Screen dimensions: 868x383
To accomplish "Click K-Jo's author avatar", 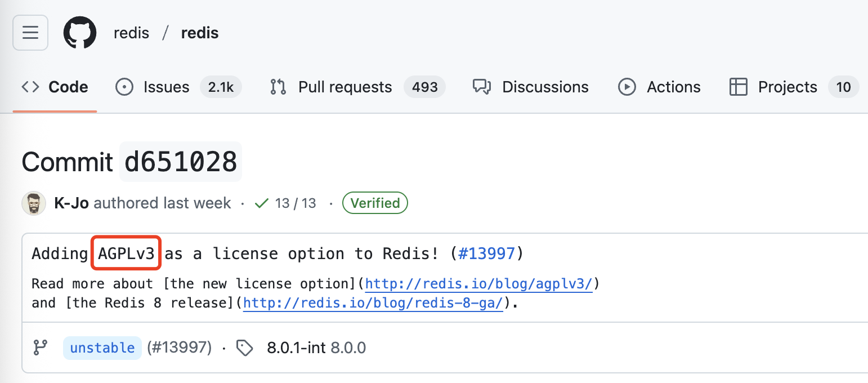I will 34,203.
